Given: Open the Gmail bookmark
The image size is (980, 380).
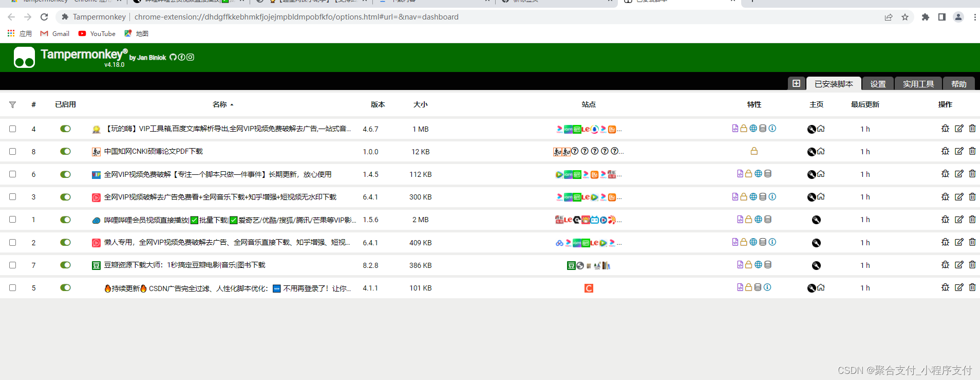Looking at the screenshot, I should [x=55, y=33].
